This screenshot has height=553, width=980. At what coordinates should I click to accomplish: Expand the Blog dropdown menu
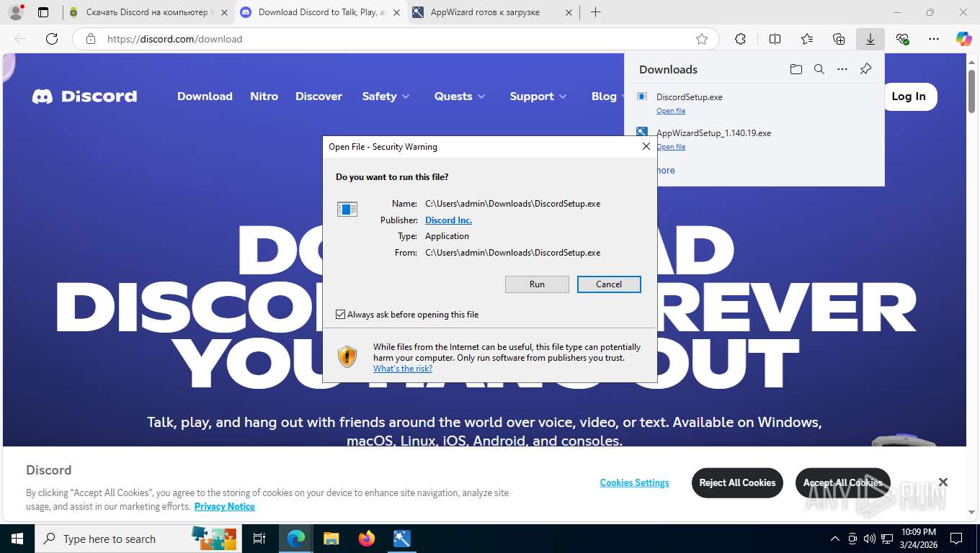tap(607, 96)
